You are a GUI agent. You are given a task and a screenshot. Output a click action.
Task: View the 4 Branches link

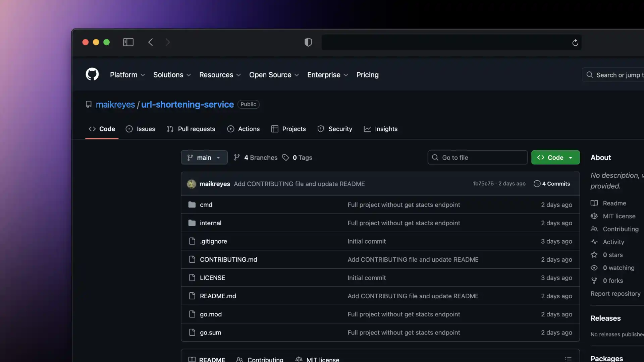tap(256, 158)
